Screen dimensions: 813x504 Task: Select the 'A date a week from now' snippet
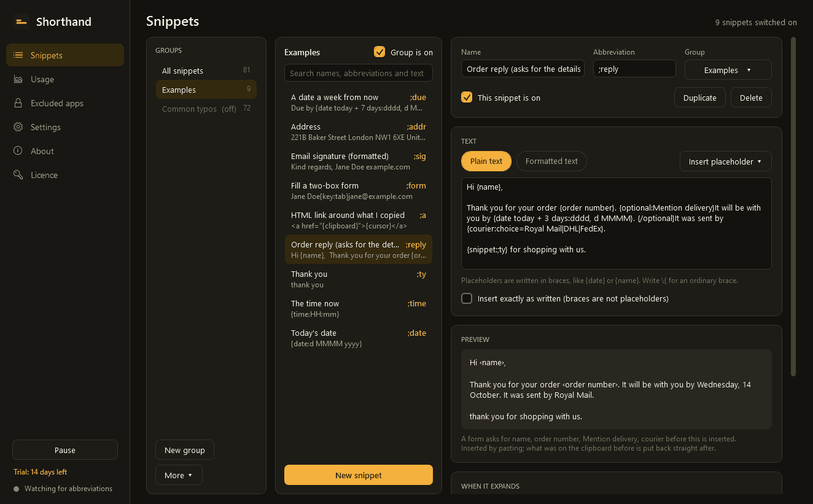pyautogui.click(x=359, y=103)
